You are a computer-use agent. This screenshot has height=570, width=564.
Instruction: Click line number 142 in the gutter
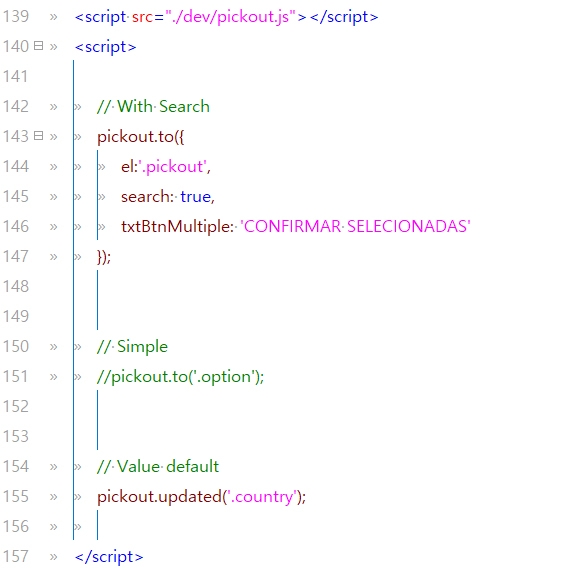(x=16, y=107)
